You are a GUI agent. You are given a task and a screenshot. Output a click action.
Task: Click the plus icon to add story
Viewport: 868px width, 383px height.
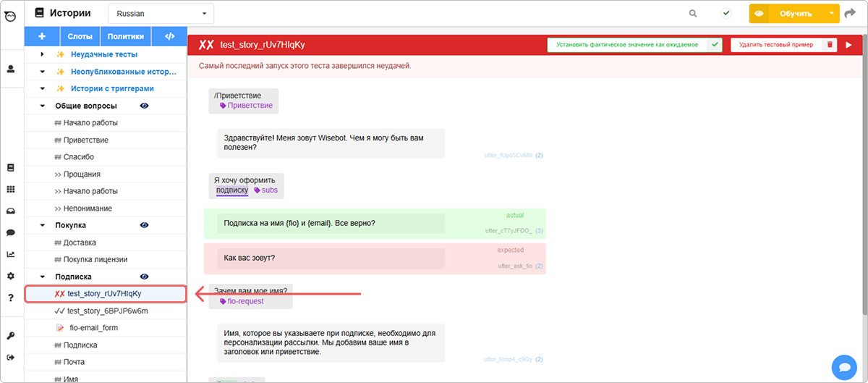point(42,36)
